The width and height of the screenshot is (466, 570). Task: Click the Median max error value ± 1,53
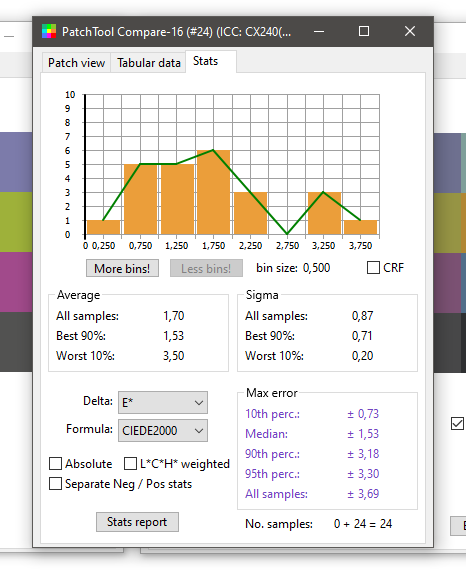tap(363, 434)
